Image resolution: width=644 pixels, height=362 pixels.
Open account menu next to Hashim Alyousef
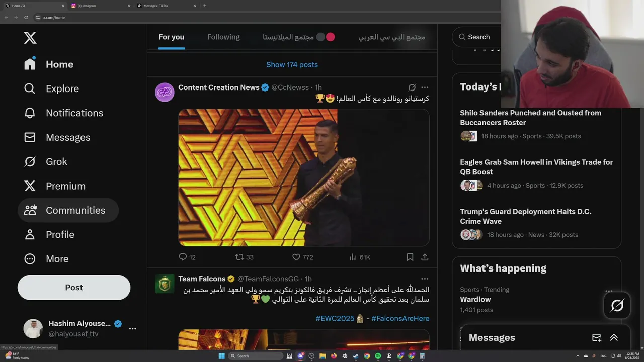(x=133, y=328)
